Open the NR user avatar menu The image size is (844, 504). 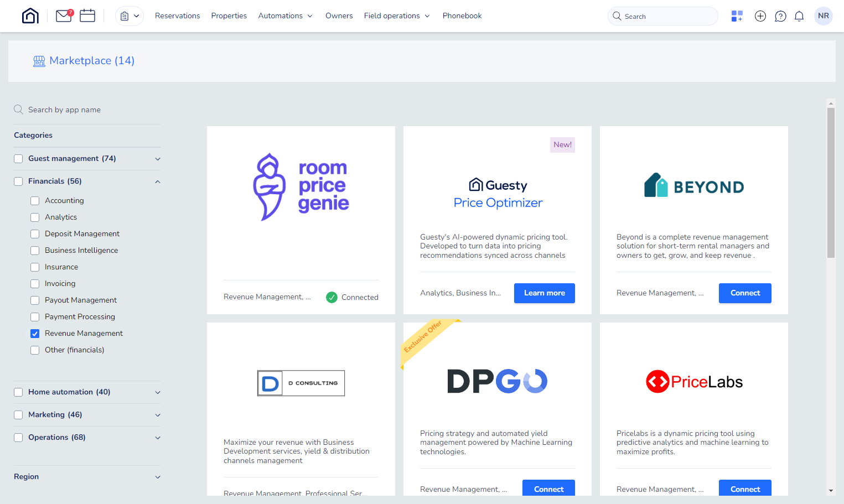tap(824, 16)
